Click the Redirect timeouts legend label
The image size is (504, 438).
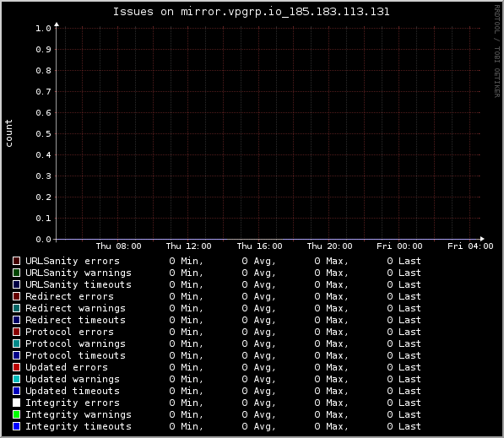click(x=75, y=320)
